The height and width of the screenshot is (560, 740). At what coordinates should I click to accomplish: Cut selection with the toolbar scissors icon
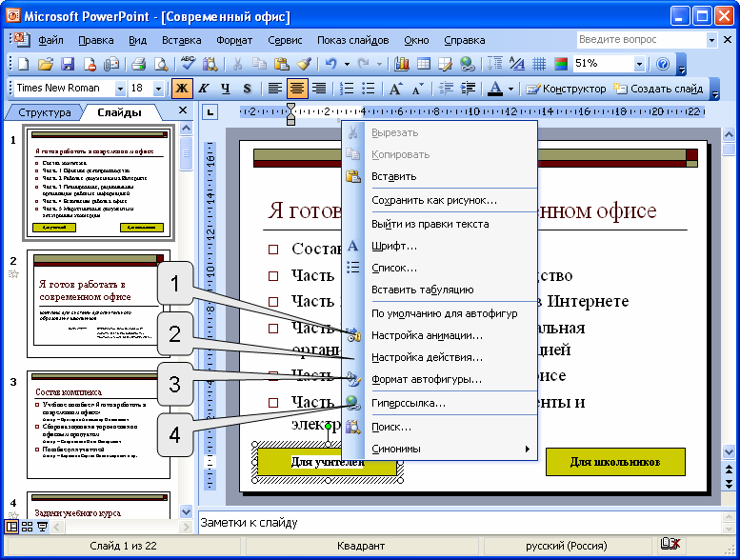click(x=237, y=64)
